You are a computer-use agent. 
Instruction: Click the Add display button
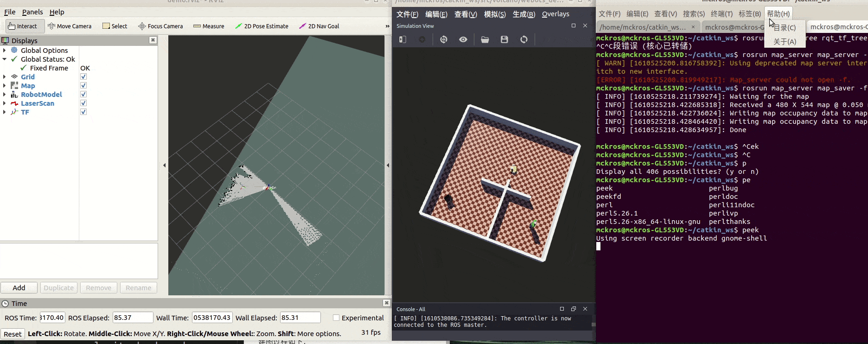(x=19, y=287)
